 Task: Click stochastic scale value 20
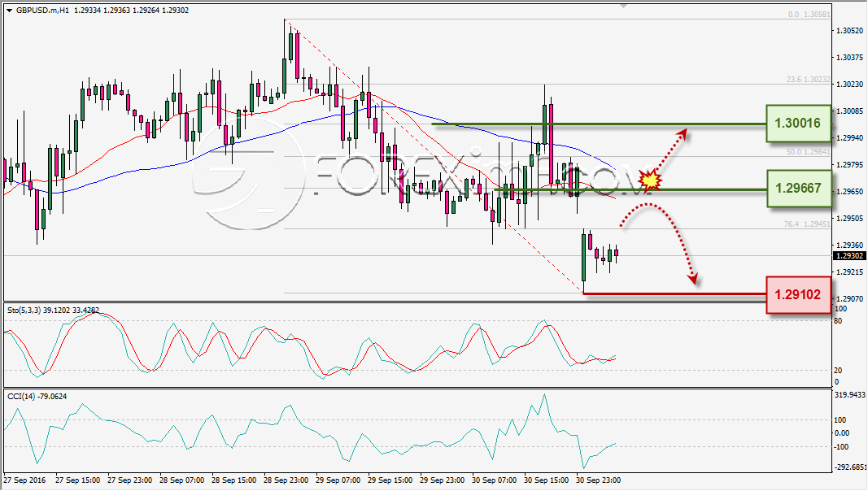click(838, 371)
